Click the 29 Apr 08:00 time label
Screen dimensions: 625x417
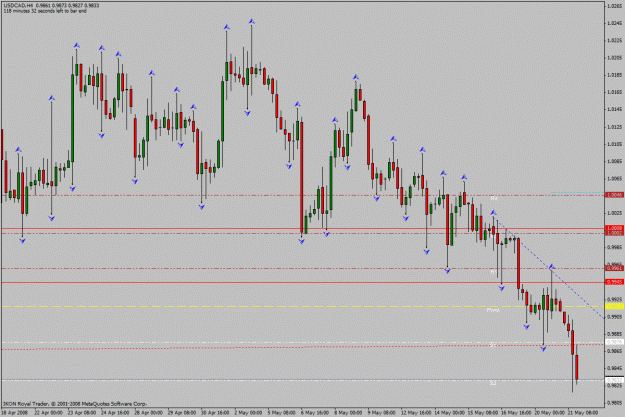point(182,413)
